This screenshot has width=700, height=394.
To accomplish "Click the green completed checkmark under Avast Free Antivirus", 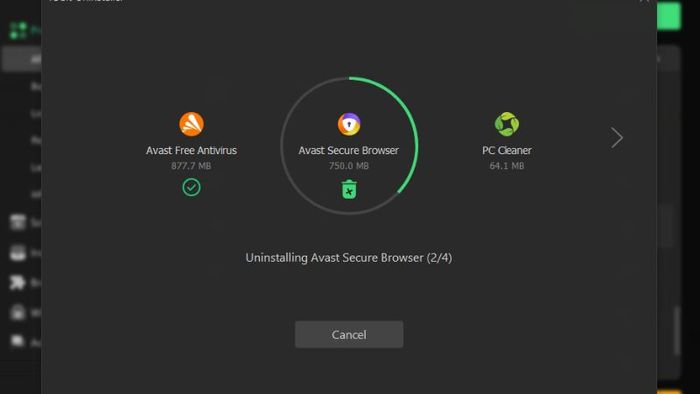I will (192, 187).
